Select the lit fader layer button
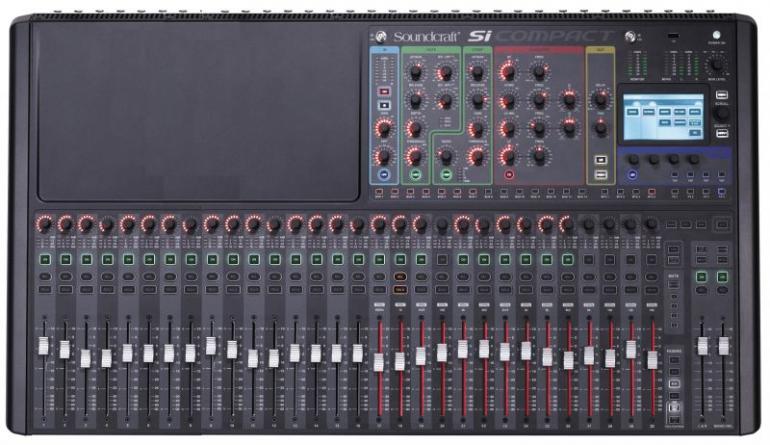Image resolution: width=770 pixels, height=445 pixels. point(675,384)
